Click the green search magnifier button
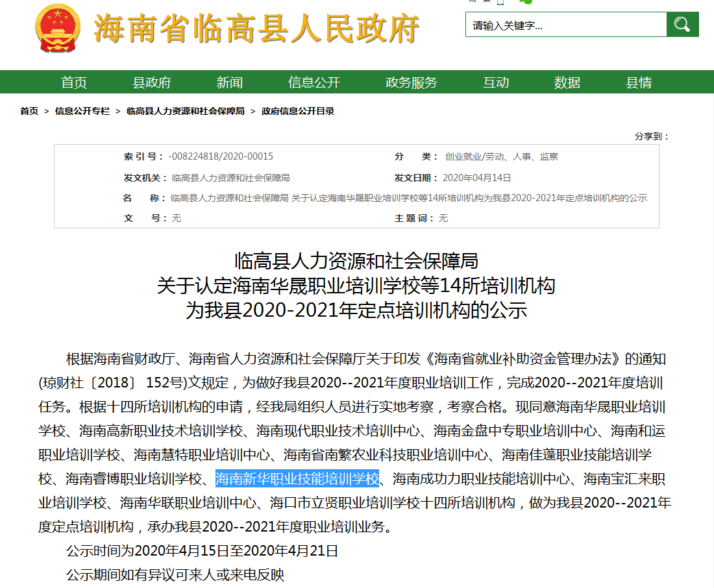Screen dimensions: 714x588 click(682, 25)
